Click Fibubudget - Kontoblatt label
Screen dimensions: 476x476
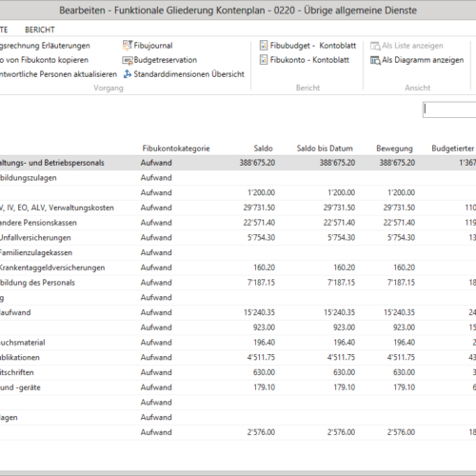[x=313, y=46]
